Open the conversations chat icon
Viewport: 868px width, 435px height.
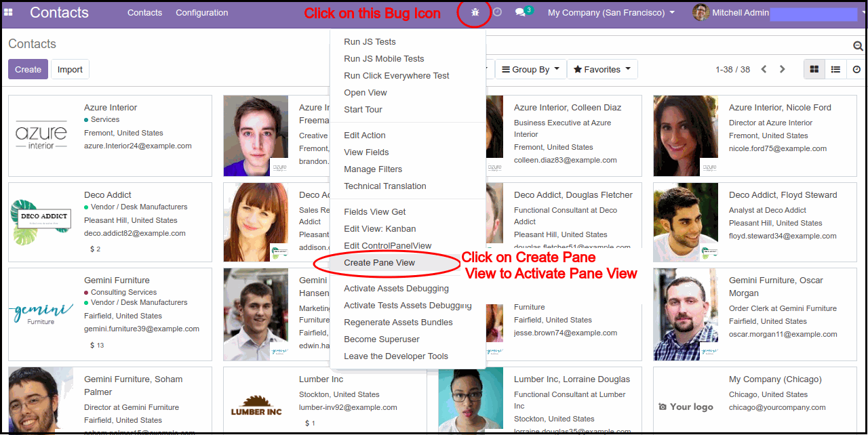click(x=521, y=12)
